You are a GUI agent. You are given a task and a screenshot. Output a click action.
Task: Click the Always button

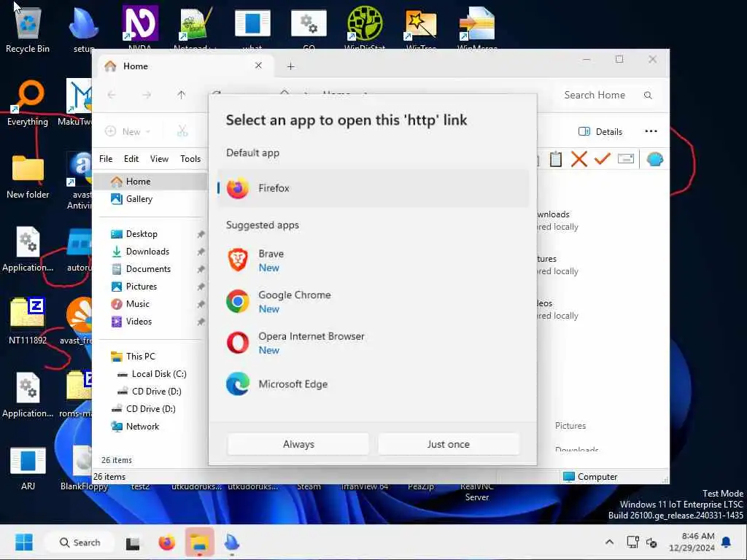coord(298,444)
